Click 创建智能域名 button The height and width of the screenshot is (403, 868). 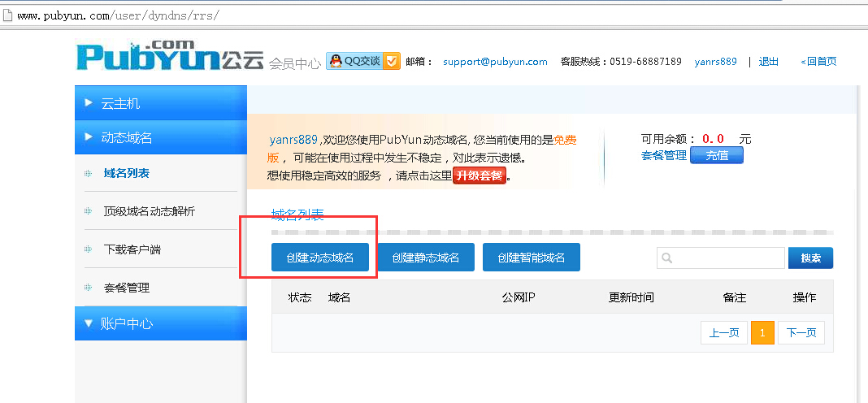coord(532,258)
